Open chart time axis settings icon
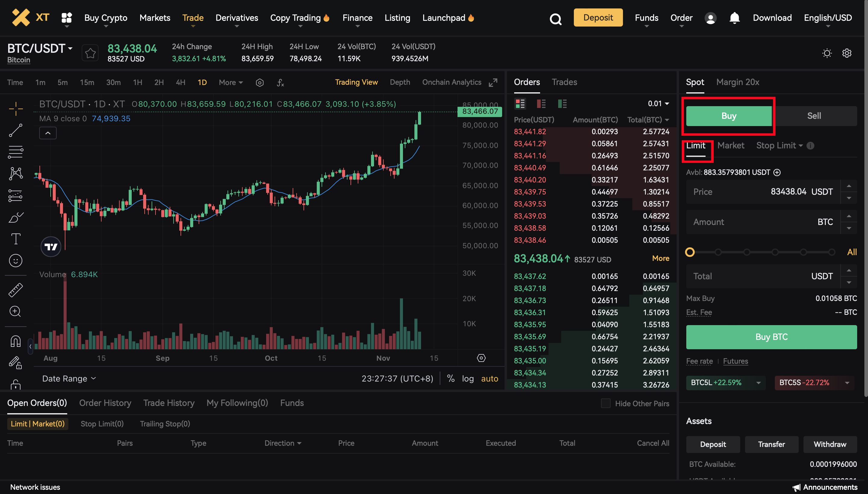 pos(481,358)
